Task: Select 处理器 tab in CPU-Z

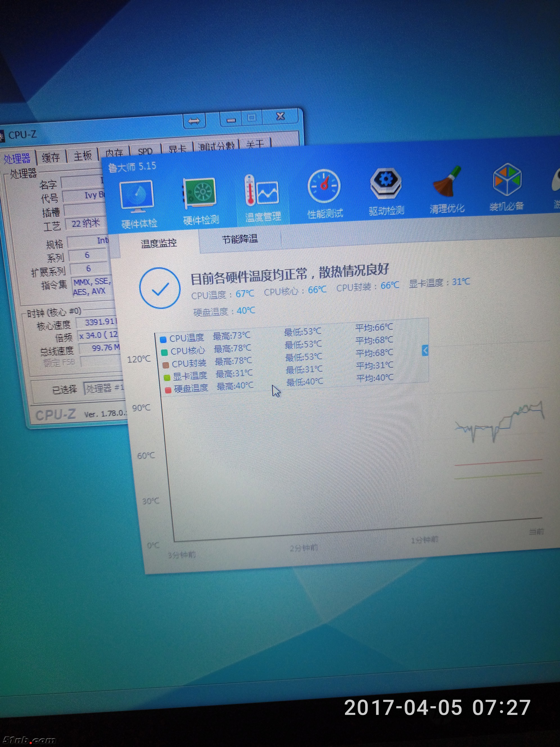Action: tap(17, 158)
